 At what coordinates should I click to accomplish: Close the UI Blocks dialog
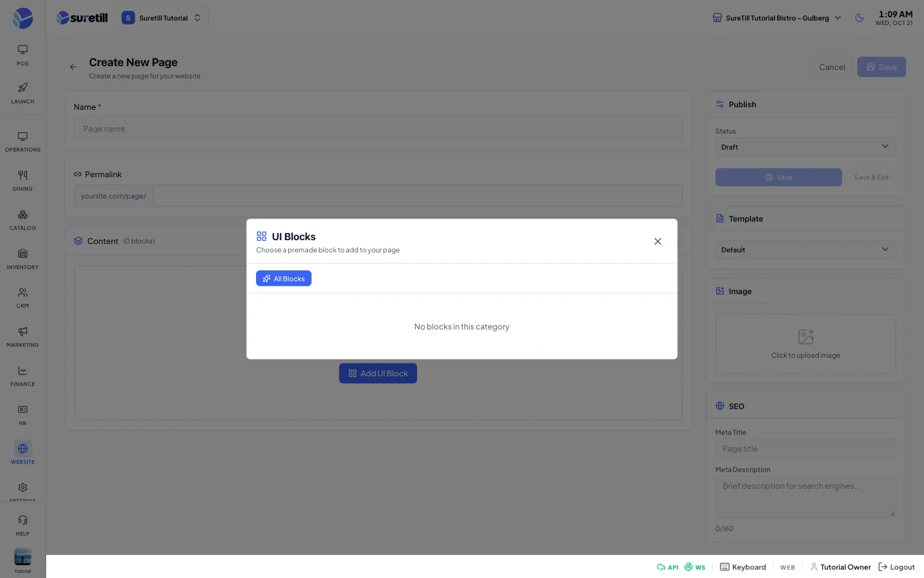(658, 241)
